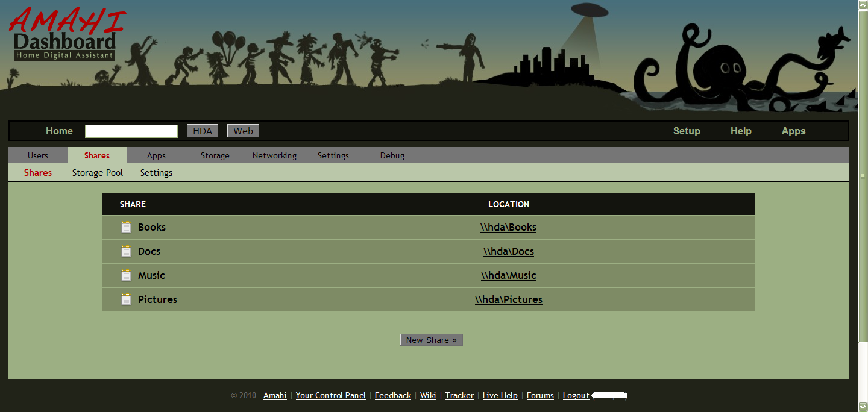Open the gray-bar Settings tab
868x412 pixels.
point(333,155)
